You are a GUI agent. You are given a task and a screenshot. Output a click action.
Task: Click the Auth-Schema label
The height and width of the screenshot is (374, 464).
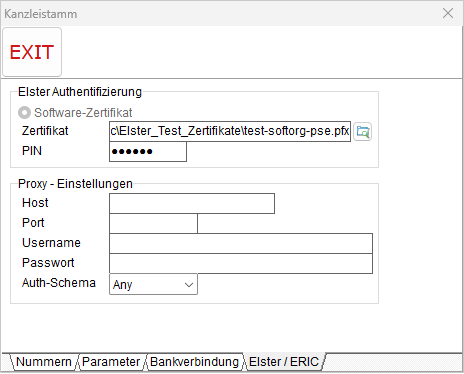click(59, 283)
